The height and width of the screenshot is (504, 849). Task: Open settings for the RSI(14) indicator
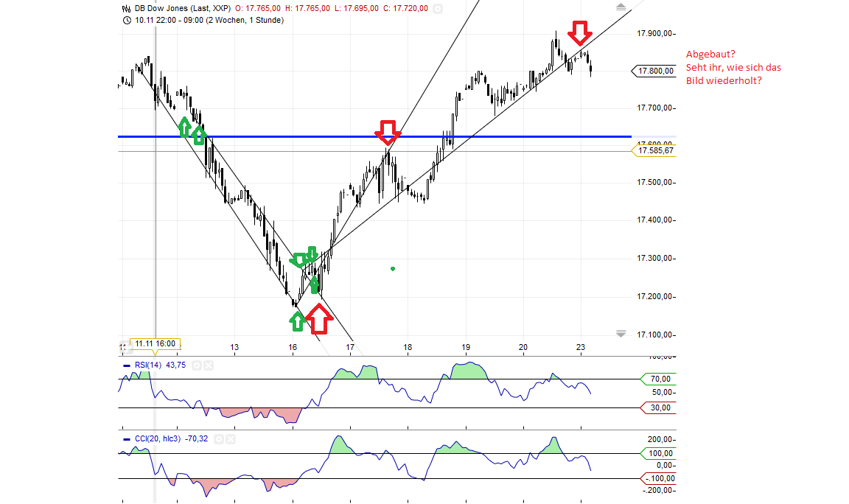click(x=196, y=365)
